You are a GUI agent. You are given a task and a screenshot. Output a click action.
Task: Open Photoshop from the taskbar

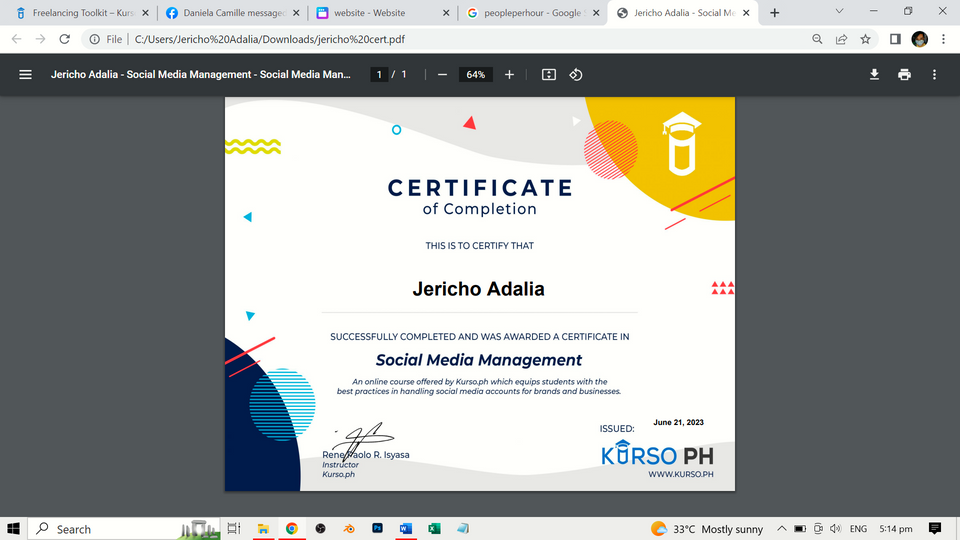(x=377, y=529)
